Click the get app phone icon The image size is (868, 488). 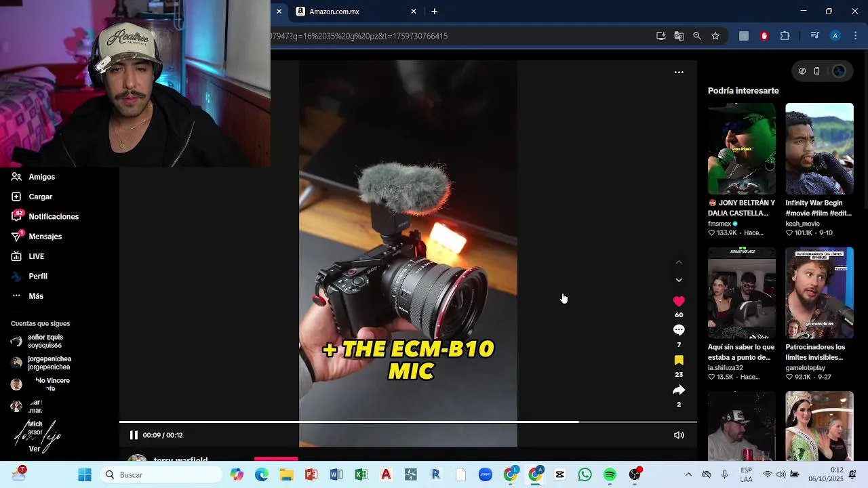(x=817, y=71)
